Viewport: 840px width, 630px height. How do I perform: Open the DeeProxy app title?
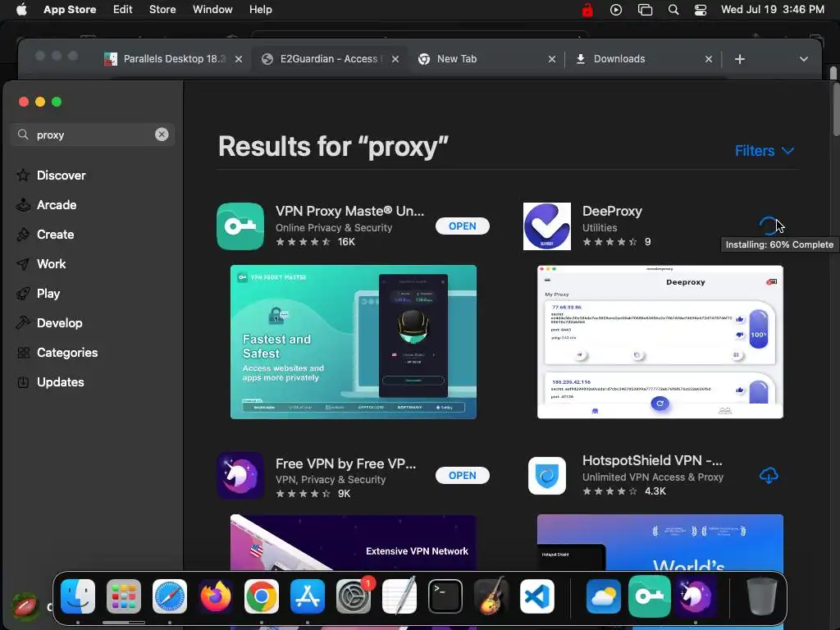612,211
